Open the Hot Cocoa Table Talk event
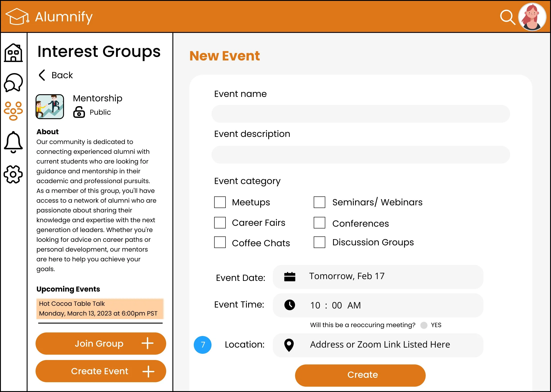 tap(100, 308)
